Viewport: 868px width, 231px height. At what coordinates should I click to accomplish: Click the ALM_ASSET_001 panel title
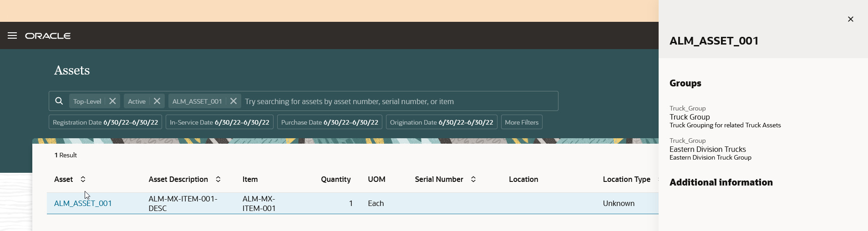[x=714, y=41]
